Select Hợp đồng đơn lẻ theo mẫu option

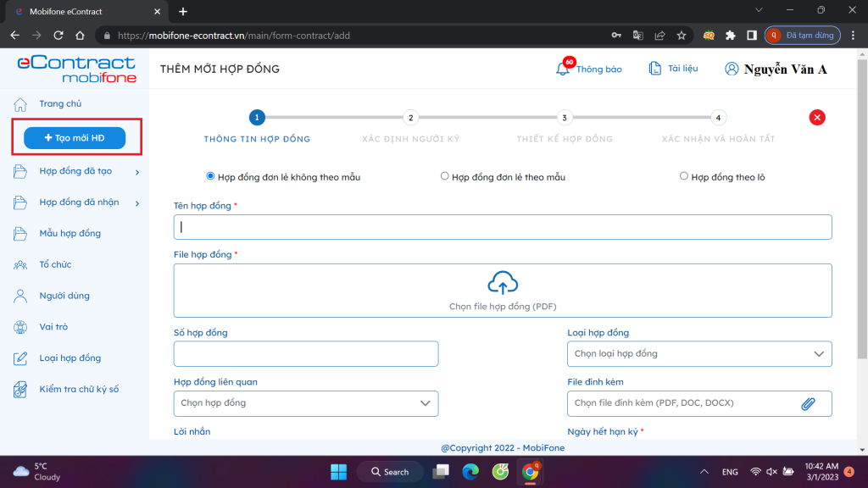445,176
